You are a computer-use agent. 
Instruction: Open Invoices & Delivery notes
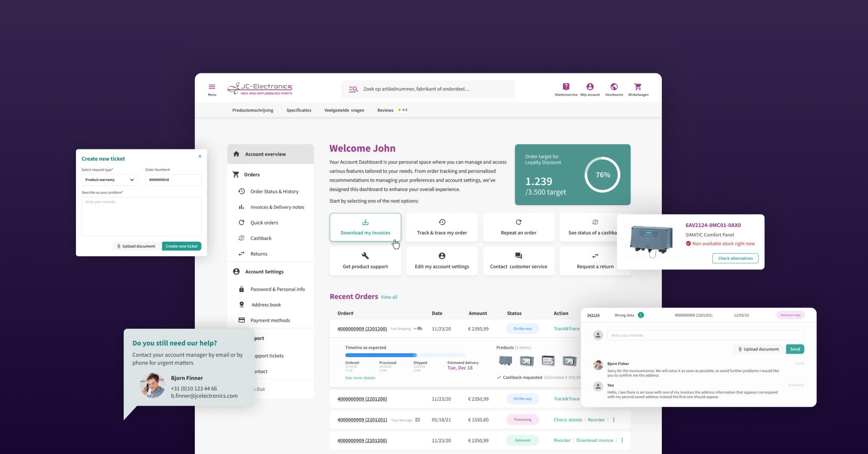coord(277,207)
